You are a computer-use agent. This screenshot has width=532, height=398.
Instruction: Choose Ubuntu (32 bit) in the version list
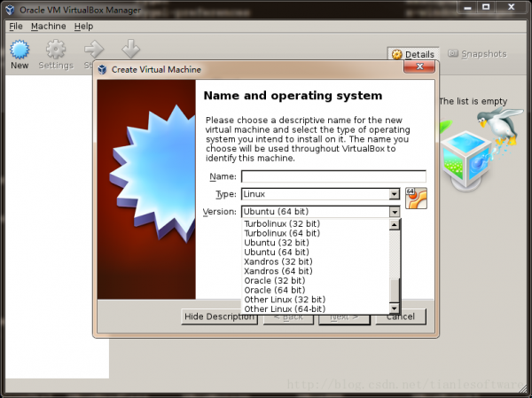[x=317, y=243]
